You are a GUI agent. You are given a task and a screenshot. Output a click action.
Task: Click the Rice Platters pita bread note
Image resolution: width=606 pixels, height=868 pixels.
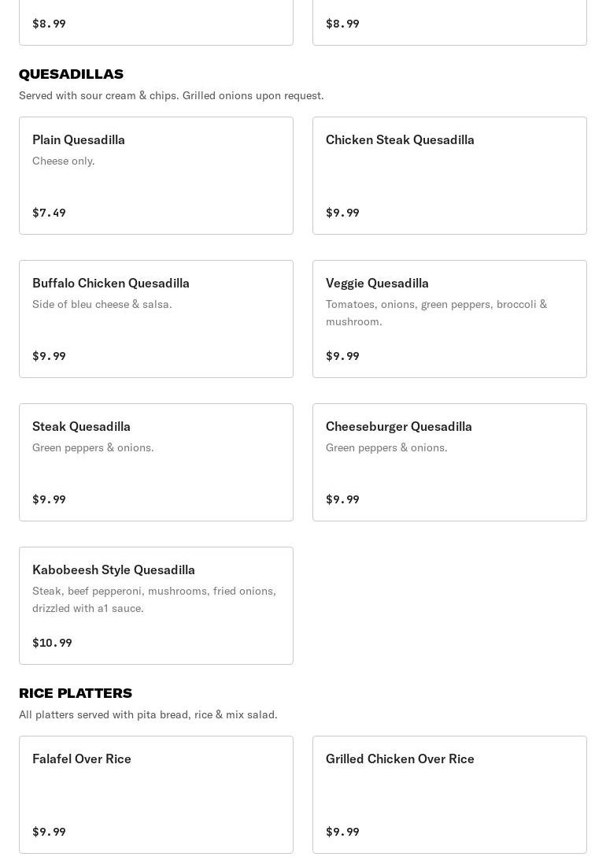[x=148, y=714]
